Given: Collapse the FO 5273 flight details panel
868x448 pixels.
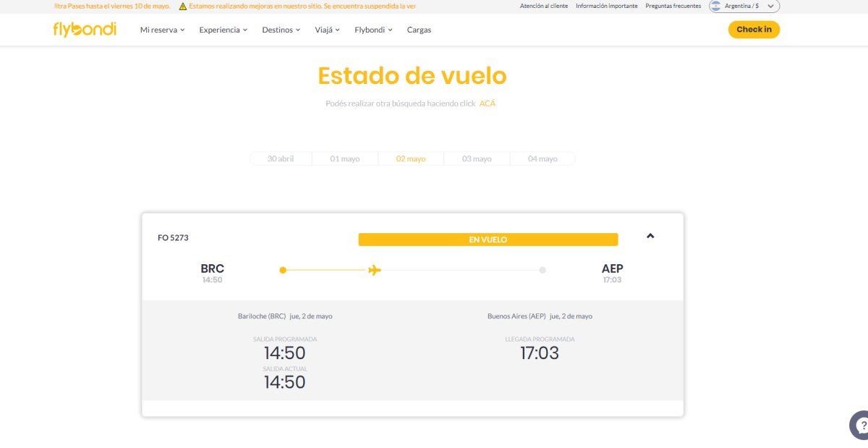Looking at the screenshot, I should point(650,236).
